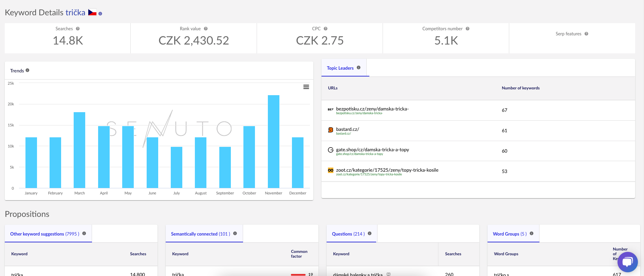
Task: Click info icon on Semantically connected tab
Action: (x=235, y=234)
